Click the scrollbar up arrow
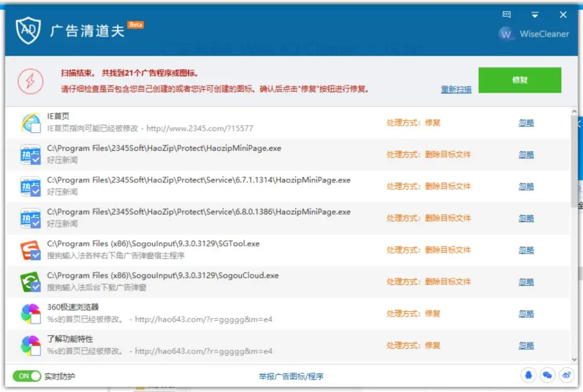The height and width of the screenshot is (392, 583). pyautogui.click(x=574, y=111)
